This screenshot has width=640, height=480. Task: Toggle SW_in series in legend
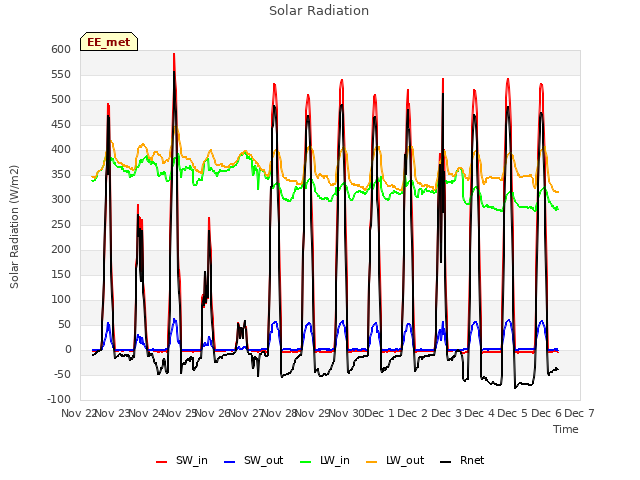[x=182, y=460]
